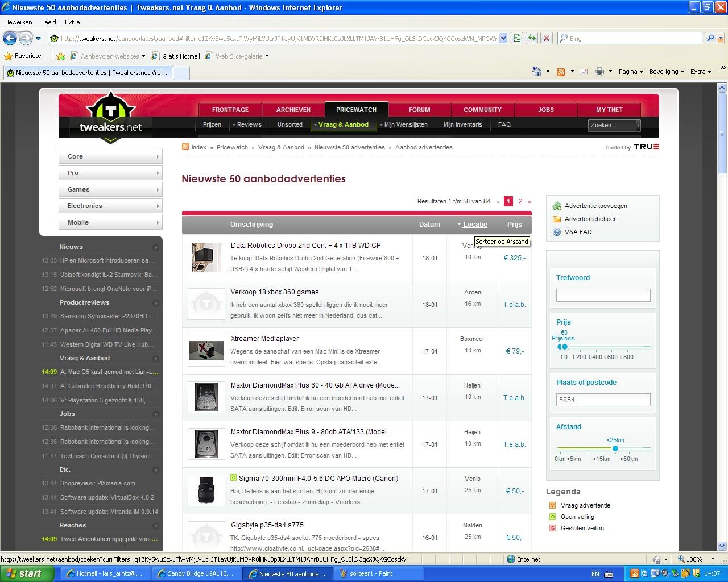Sort ads by Locatie column
The image size is (728, 582).
click(x=475, y=225)
